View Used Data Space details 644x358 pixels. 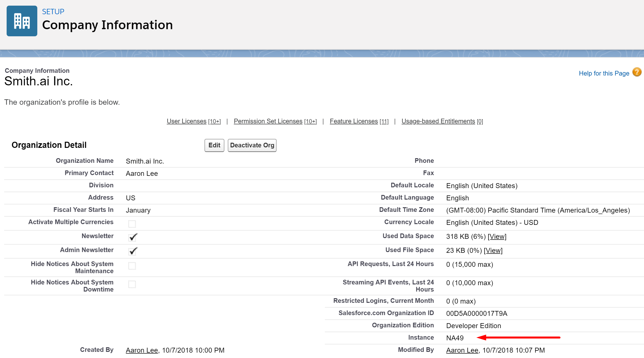click(497, 236)
